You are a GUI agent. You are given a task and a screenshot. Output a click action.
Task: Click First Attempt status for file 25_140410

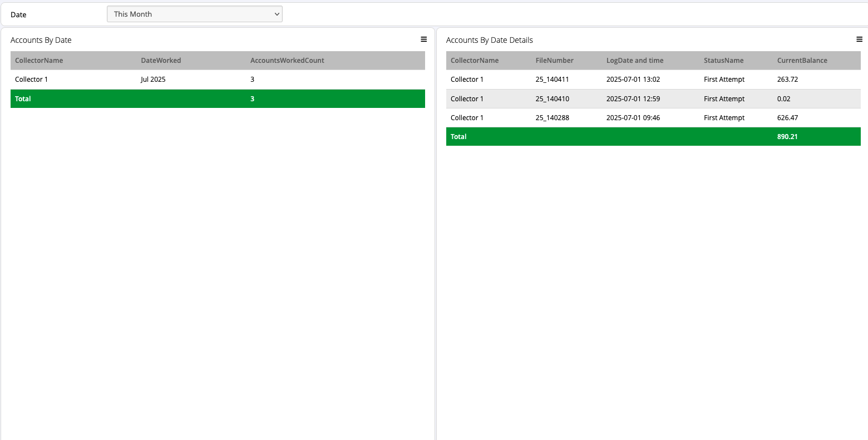[724, 99]
